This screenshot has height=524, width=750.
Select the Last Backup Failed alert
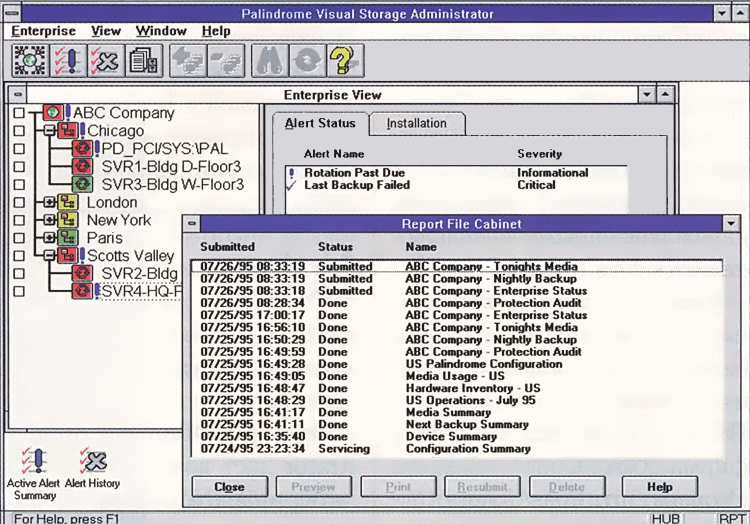click(x=456, y=185)
